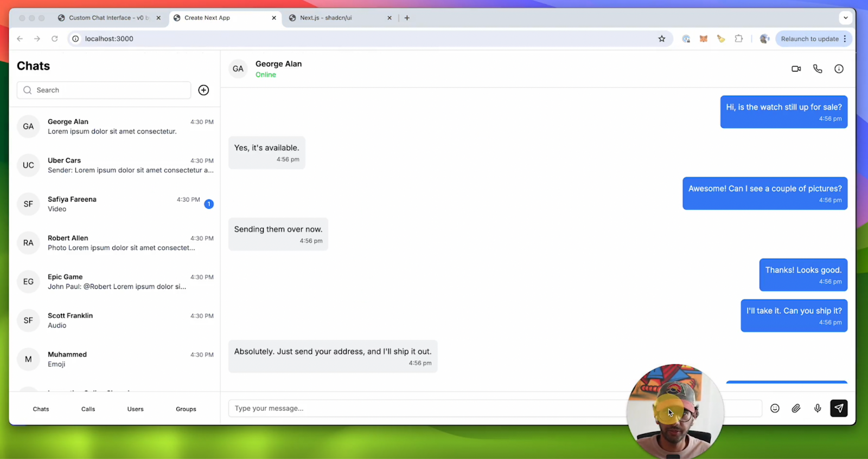
Task: Switch to the Groups tab
Action: tap(186, 409)
